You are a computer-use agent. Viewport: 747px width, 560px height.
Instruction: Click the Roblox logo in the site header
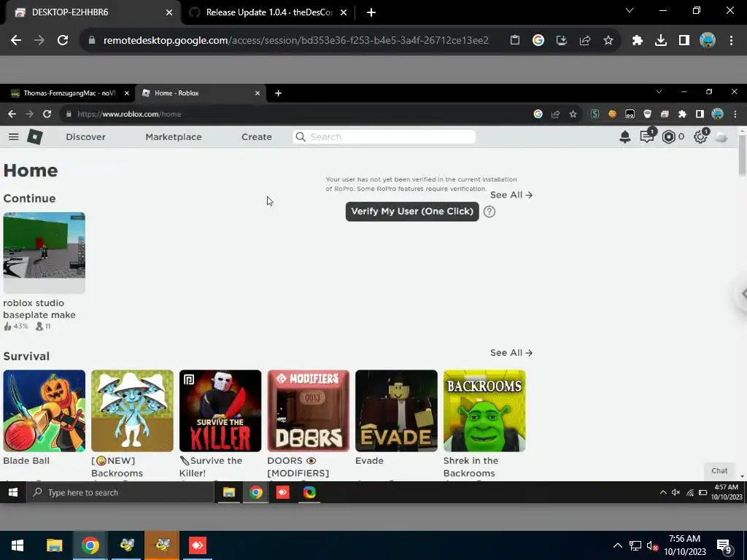[35, 137]
